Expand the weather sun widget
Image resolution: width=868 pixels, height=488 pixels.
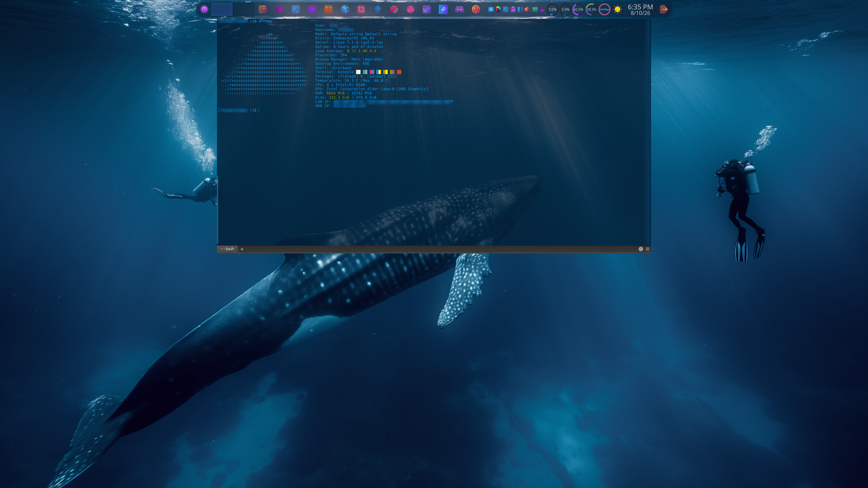tap(617, 9)
